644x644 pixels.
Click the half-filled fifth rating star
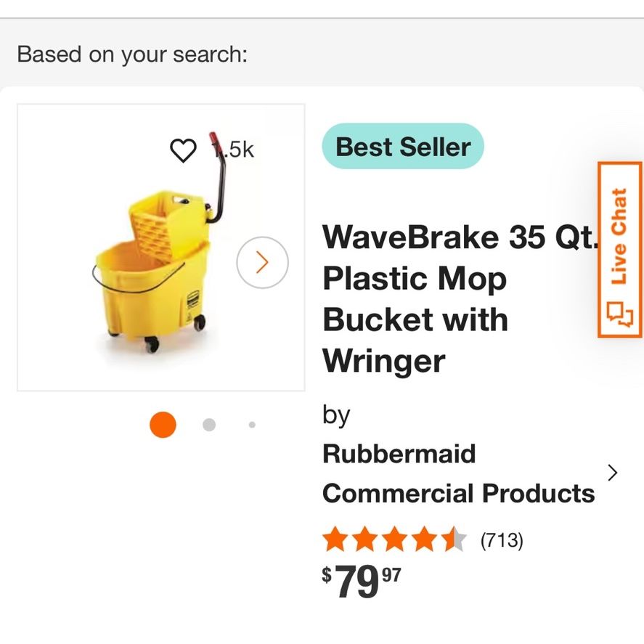454,539
